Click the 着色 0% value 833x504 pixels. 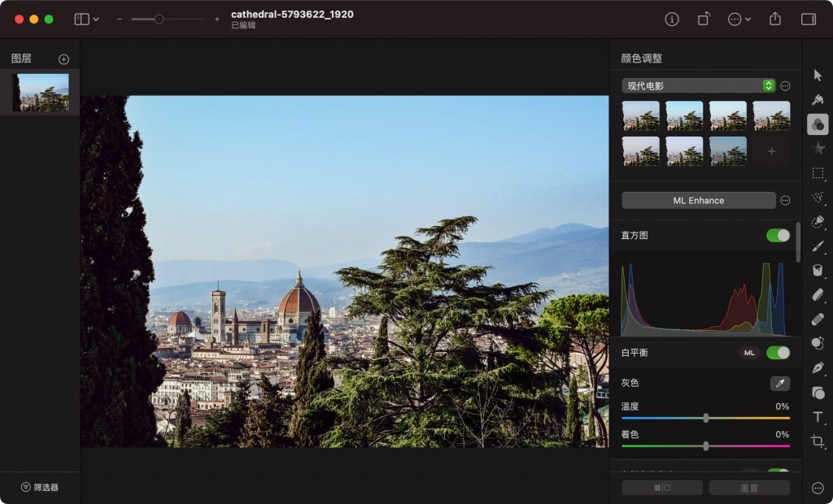point(782,434)
